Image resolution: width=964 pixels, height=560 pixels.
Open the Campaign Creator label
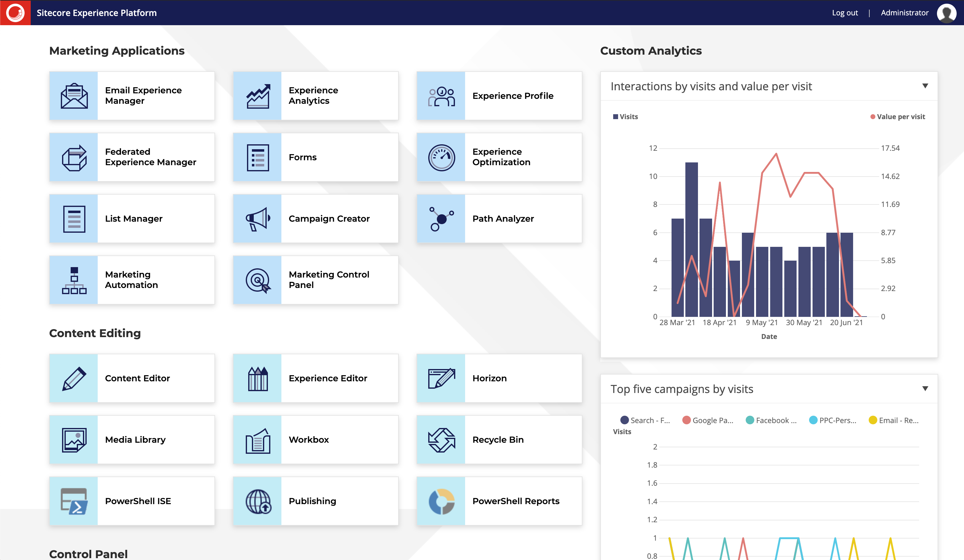(329, 219)
